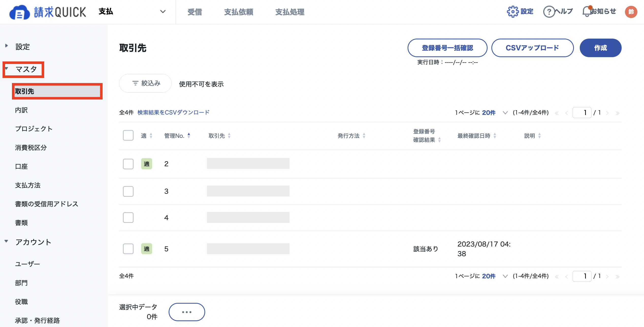Check the checkbox for row No. 2
The height and width of the screenshot is (327, 644).
pyautogui.click(x=128, y=164)
